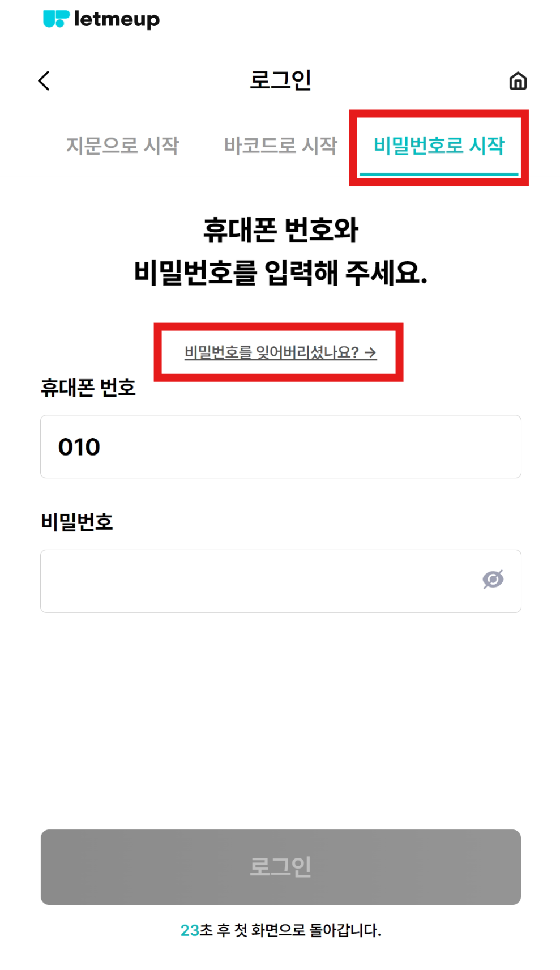The height and width of the screenshot is (970, 560).
Task: Click the teal seconds countdown number
Action: click(190, 930)
